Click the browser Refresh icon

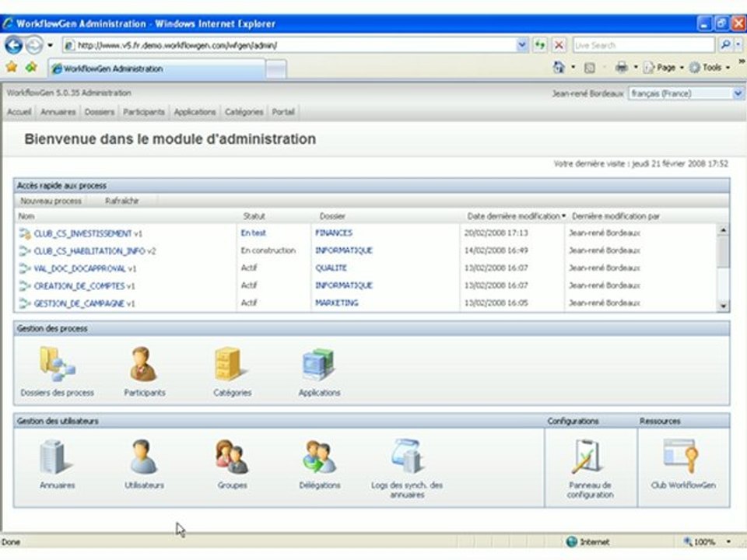[x=540, y=45]
